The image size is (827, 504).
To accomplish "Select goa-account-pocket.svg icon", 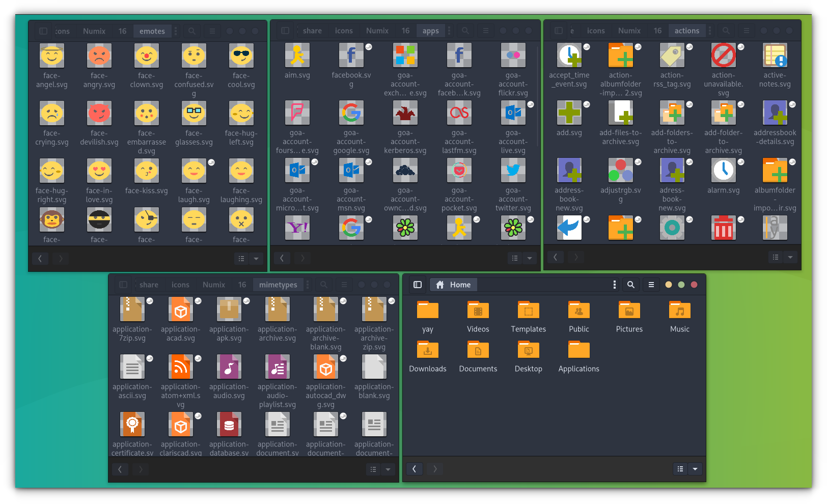I will click(x=459, y=171).
